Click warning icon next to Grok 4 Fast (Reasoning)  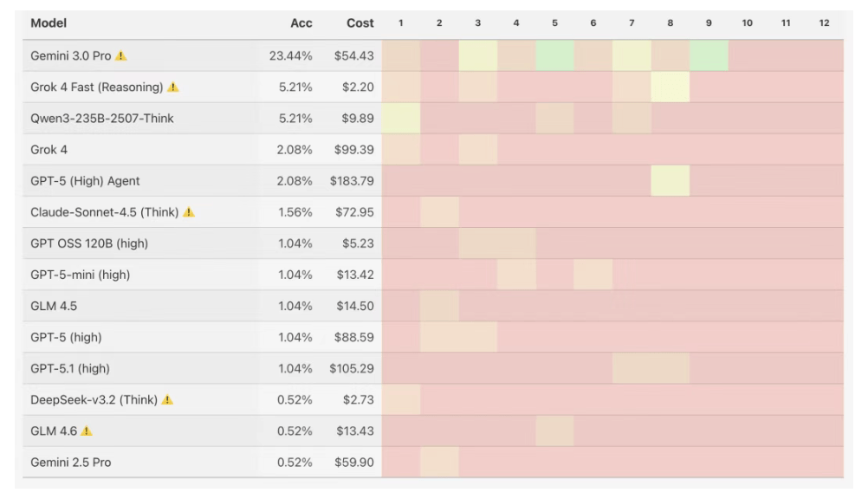click(x=173, y=87)
